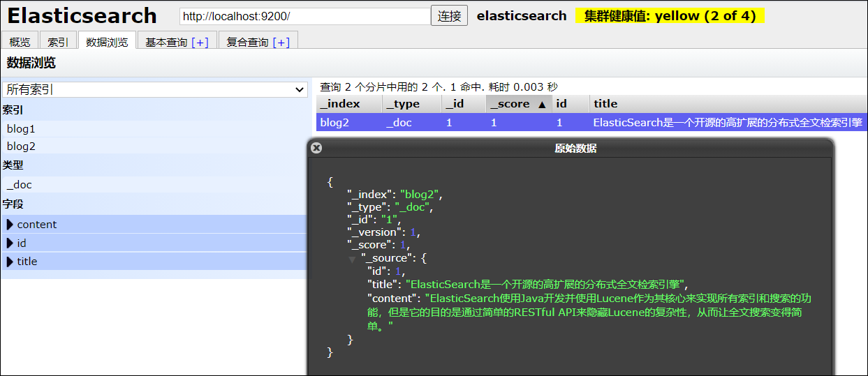Filter by the blog1 index
The width and height of the screenshot is (868, 376).
154,128
